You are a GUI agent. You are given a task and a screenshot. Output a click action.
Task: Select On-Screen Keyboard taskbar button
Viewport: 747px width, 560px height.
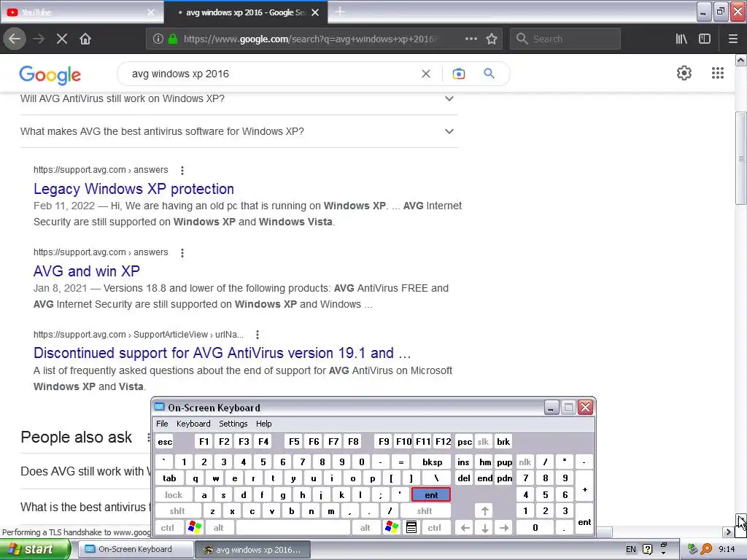click(x=134, y=549)
